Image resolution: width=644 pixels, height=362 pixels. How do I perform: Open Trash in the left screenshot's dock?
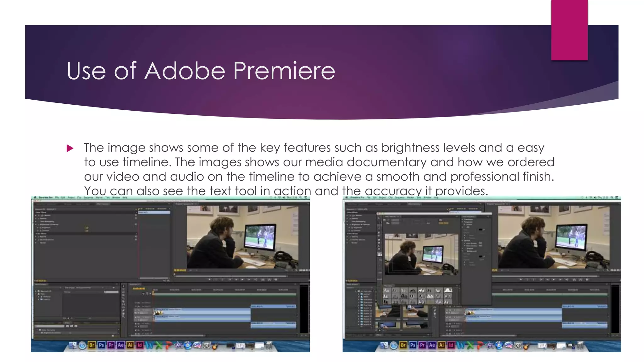point(269,345)
